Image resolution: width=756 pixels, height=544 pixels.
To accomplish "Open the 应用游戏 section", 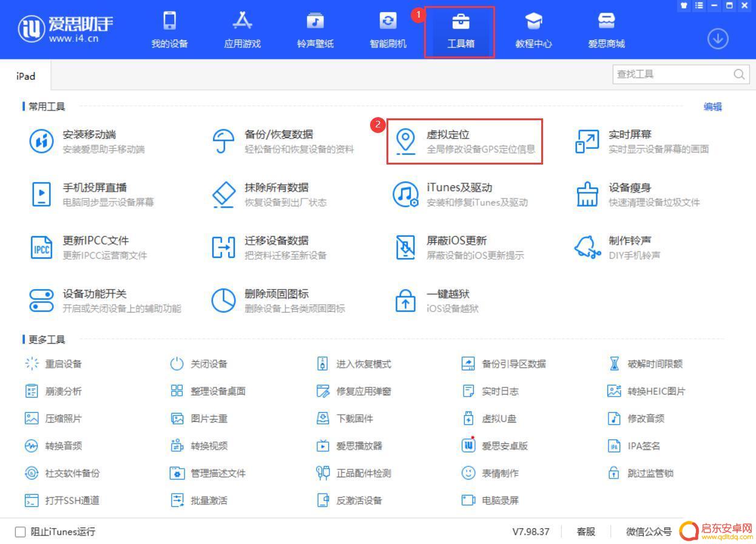I will click(243, 30).
